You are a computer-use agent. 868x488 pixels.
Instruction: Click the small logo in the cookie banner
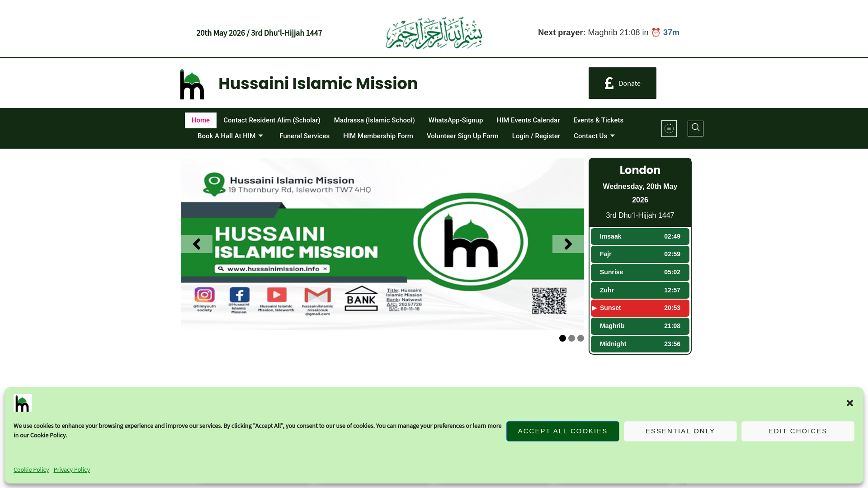coord(23,403)
